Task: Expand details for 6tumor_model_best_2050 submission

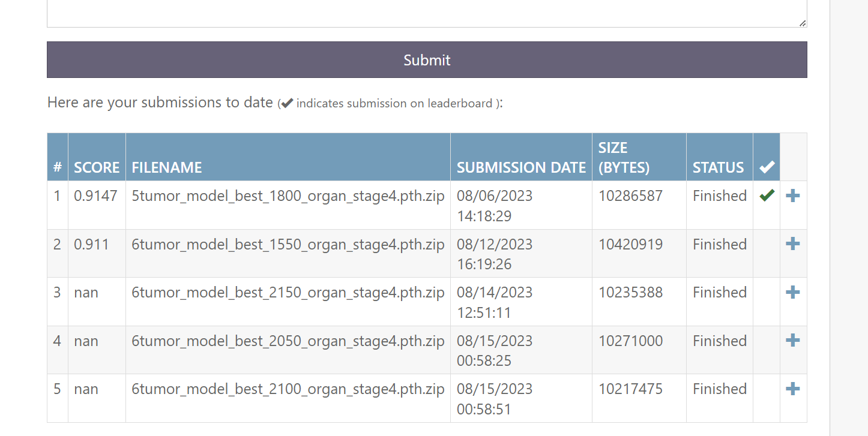Action: pyautogui.click(x=792, y=340)
